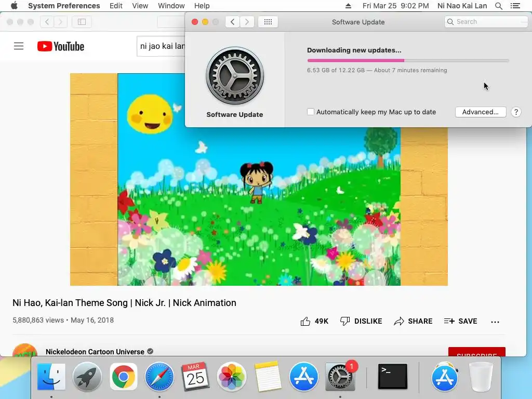The image size is (532, 399).
Task: Click the 5,880,863 views text
Action: pos(38,320)
